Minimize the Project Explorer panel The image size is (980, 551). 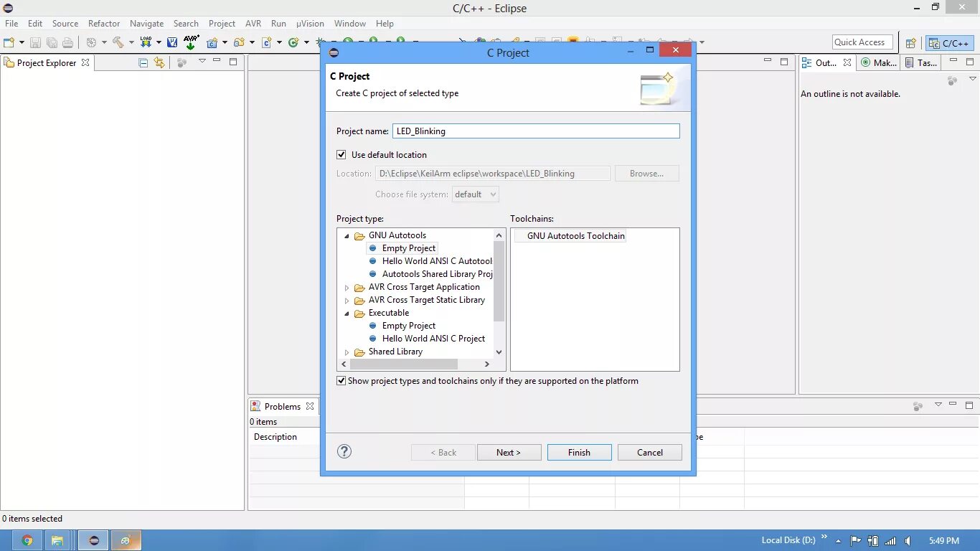[x=217, y=62]
